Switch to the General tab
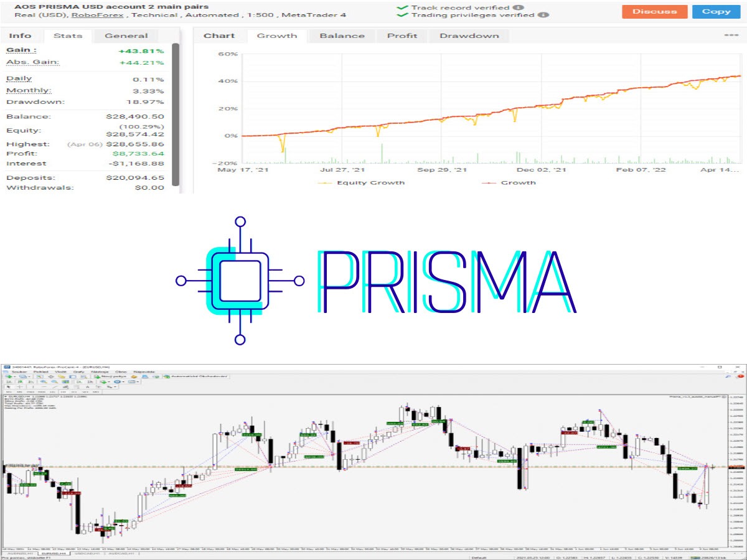The height and width of the screenshot is (560, 747). 126,35
